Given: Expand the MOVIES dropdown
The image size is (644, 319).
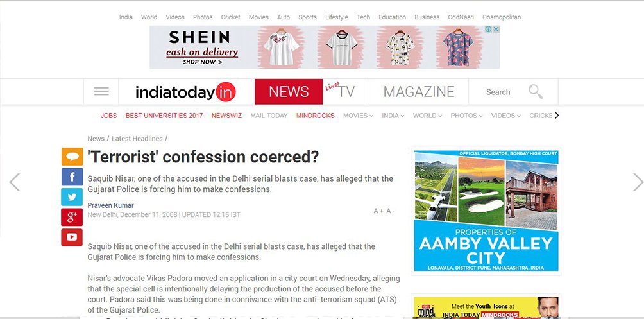Looking at the screenshot, I should (x=358, y=116).
